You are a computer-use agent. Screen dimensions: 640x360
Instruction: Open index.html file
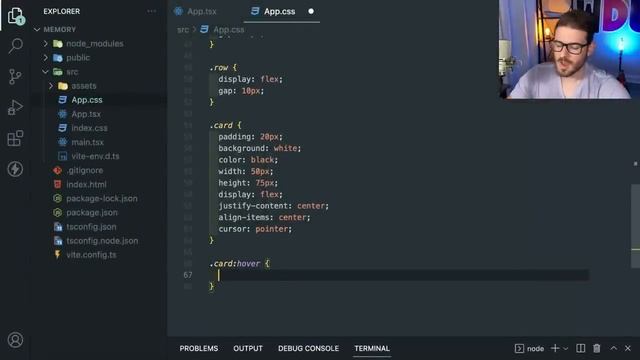[x=86, y=184]
